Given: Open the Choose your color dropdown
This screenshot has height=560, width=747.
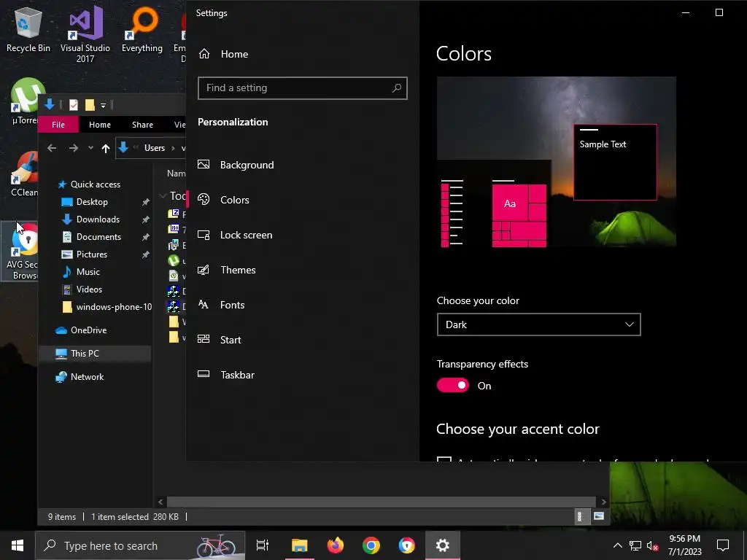Looking at the screenshot, I should 539,324.
